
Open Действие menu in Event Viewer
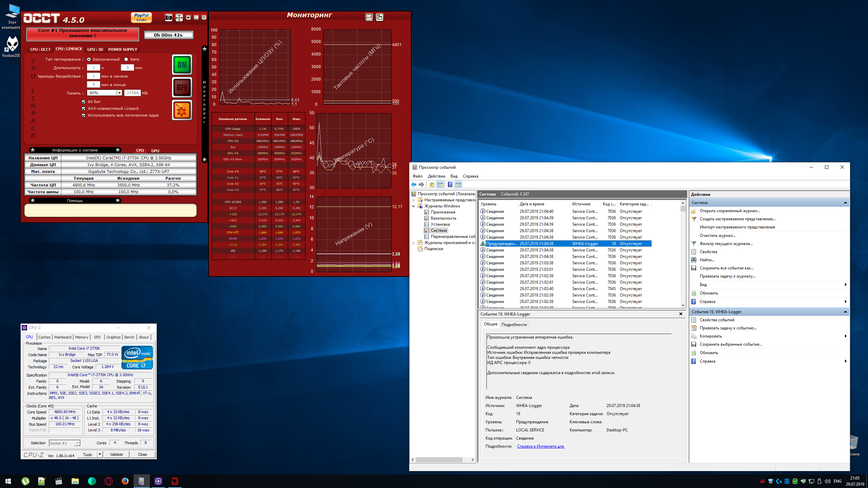click(x=436, y=176)
